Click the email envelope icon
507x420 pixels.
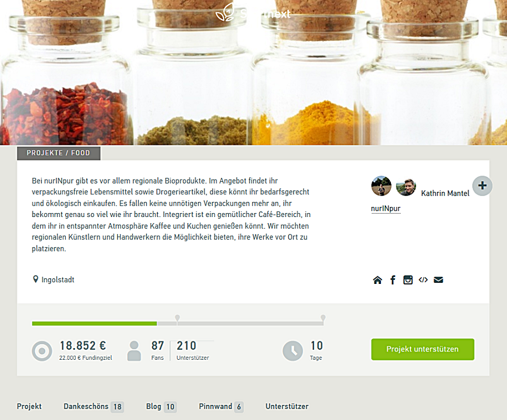[438, 279]
